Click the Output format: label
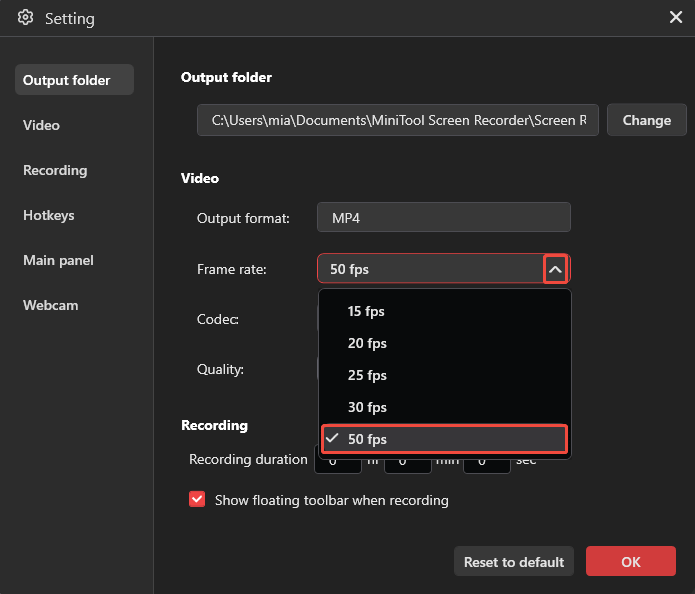The image size is (695, 594). [243, 218]
